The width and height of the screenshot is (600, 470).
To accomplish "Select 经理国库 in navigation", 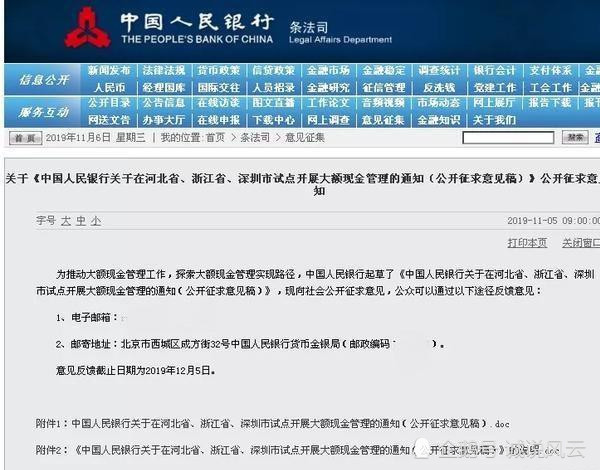I will click(x=164, y=88).
